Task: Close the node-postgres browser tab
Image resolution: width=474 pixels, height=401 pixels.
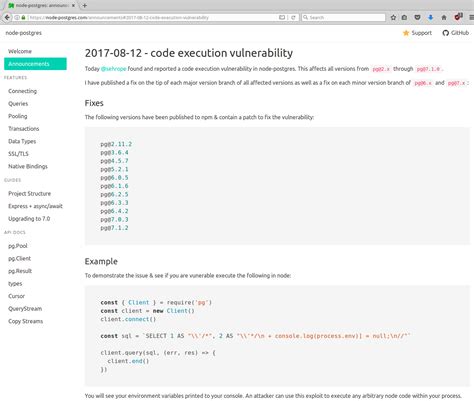Action: click(x=73, y=6)
